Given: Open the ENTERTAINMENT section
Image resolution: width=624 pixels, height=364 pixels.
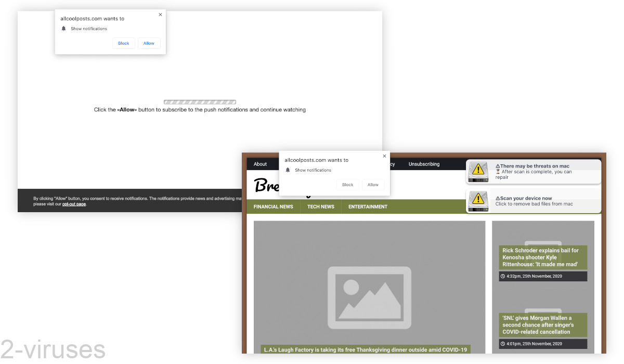Looking at the screenshot, I should [368, 206].
